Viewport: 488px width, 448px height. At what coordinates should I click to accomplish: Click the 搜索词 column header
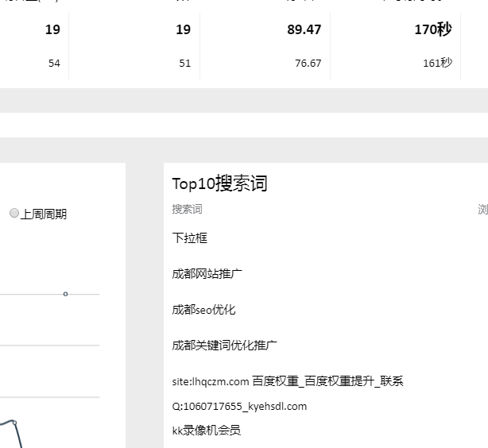(x=187, y=210)
